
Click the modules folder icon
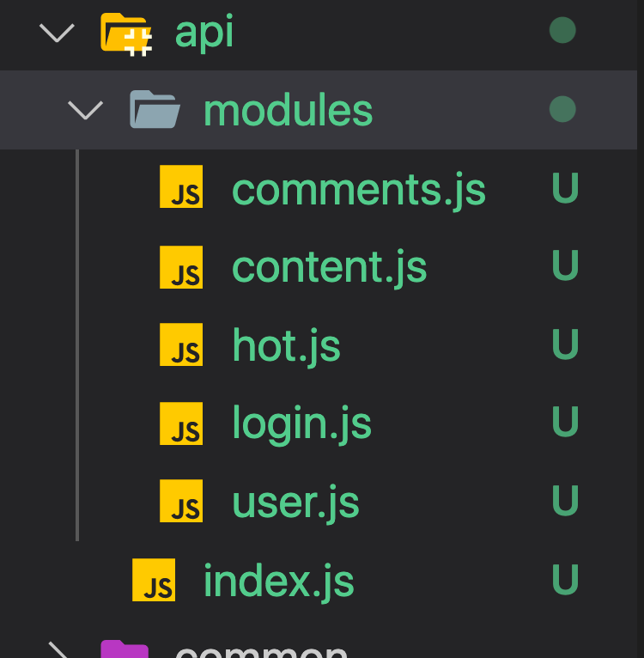155,110
